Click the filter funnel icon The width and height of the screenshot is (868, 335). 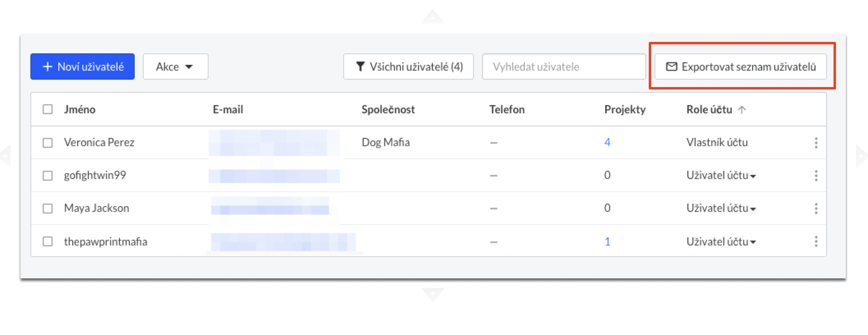(x=360, y=67)
